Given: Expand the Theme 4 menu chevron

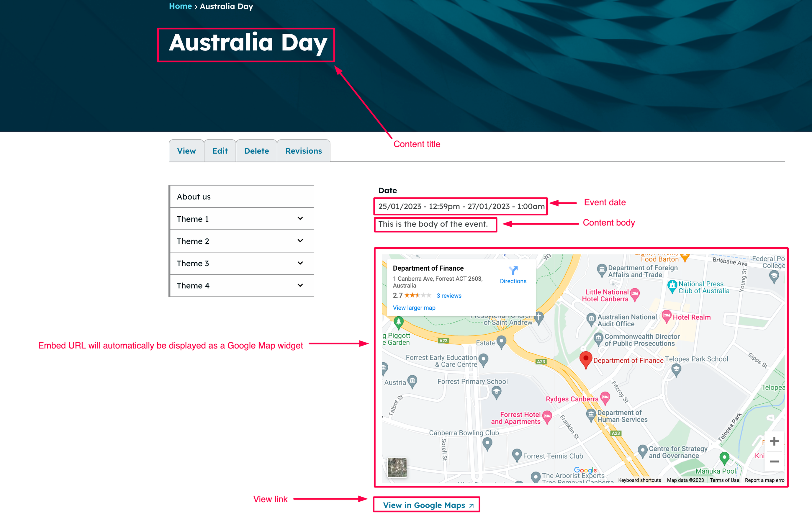Looking at the screenshot, I should (x=300, y=285).
